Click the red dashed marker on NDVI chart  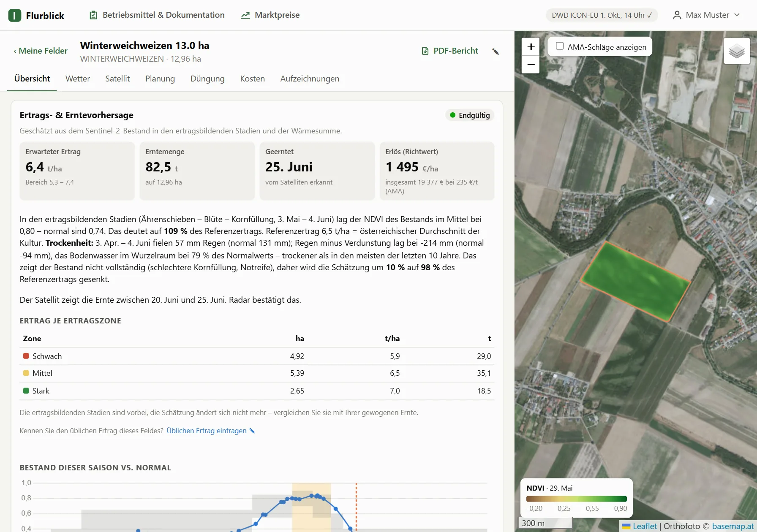point(356,507)
